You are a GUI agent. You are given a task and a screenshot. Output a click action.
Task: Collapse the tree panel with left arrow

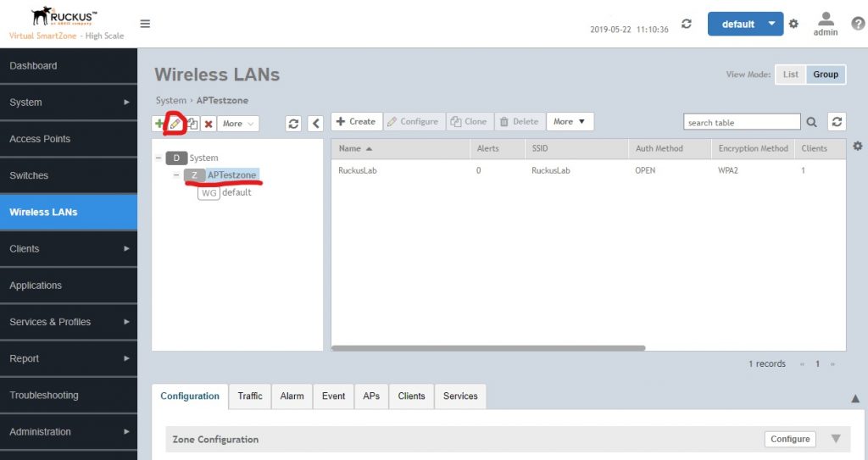315,124
